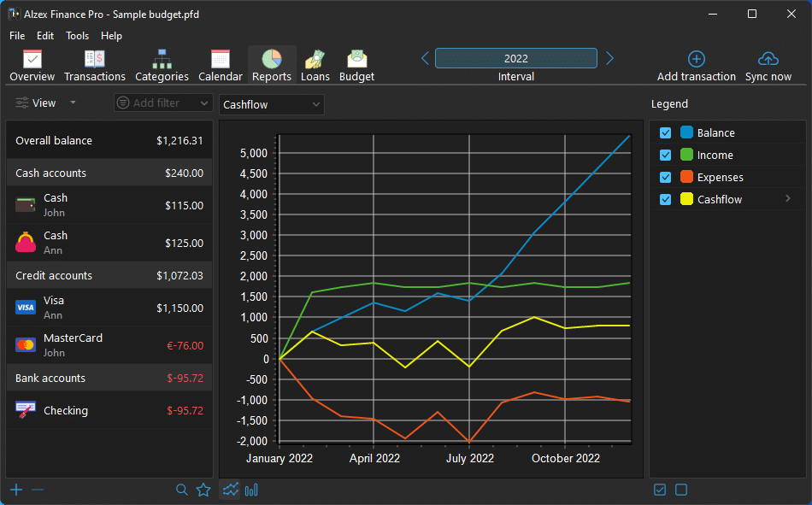Maximize the Alzex Finance Pro window

(x=752, y=14)
